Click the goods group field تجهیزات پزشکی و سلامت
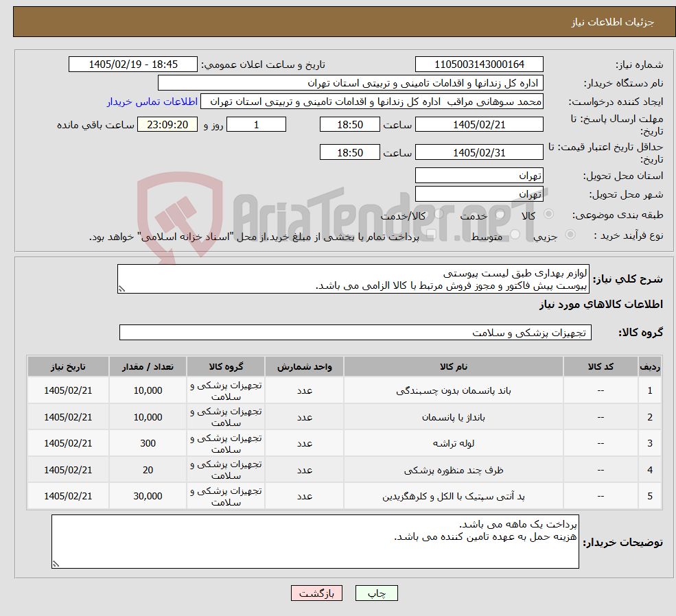This screenshot has width=676, height=616. 356,333
